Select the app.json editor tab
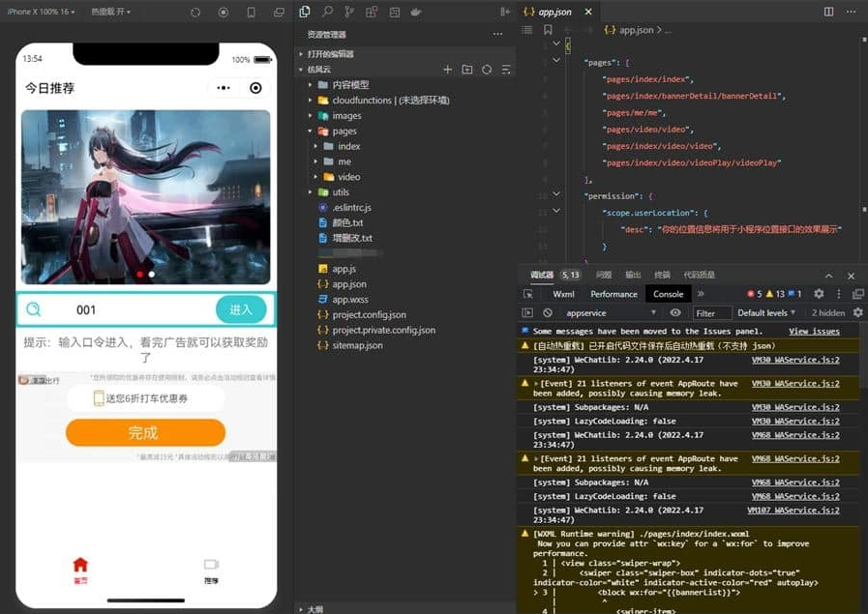This screenshot has width=868, height=614. pos(554,12)
